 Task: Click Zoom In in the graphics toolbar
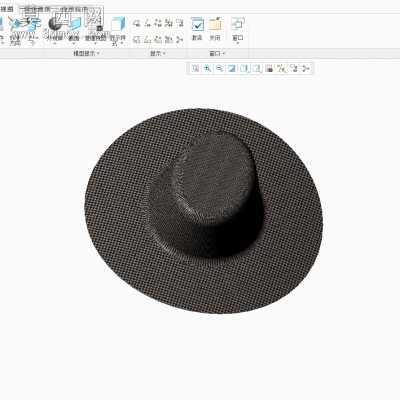coord(207,68)
